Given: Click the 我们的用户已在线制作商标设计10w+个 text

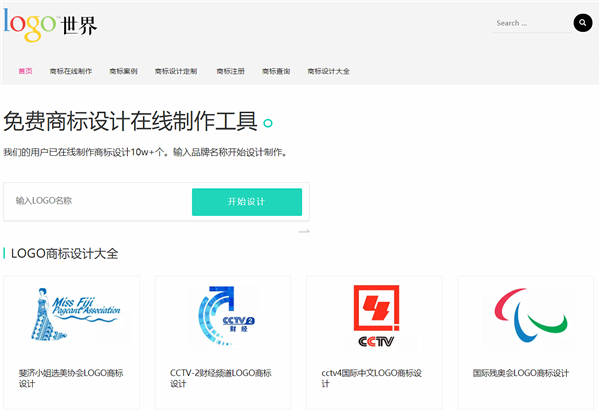Looking at the screenshot, I should click(85, 152).
